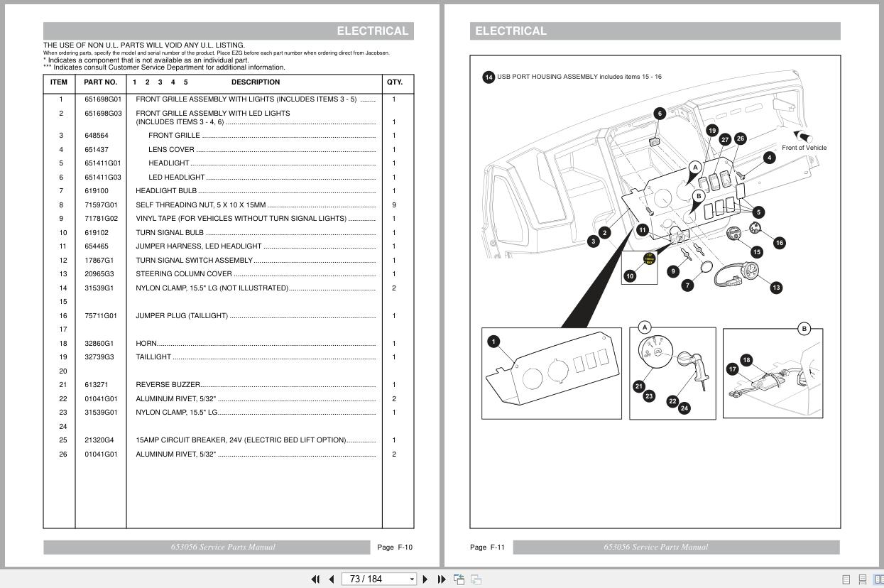Click the Page F-11 footer label
The image size is (884, 588).
(x=487, y=548)
